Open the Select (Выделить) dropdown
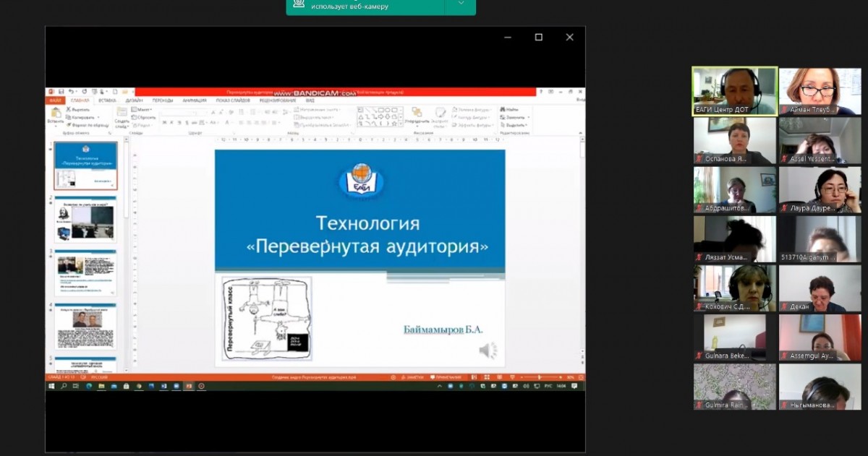 [x=516, y=124]
